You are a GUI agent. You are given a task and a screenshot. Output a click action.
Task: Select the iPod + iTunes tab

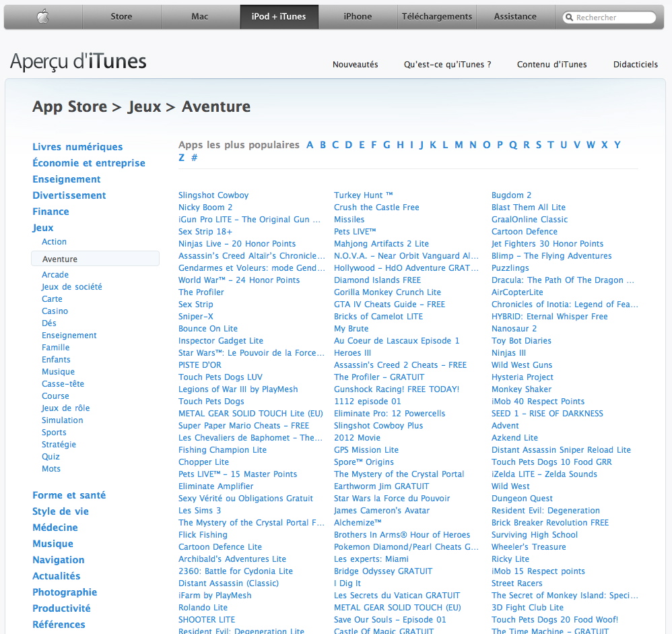(279, 17)
